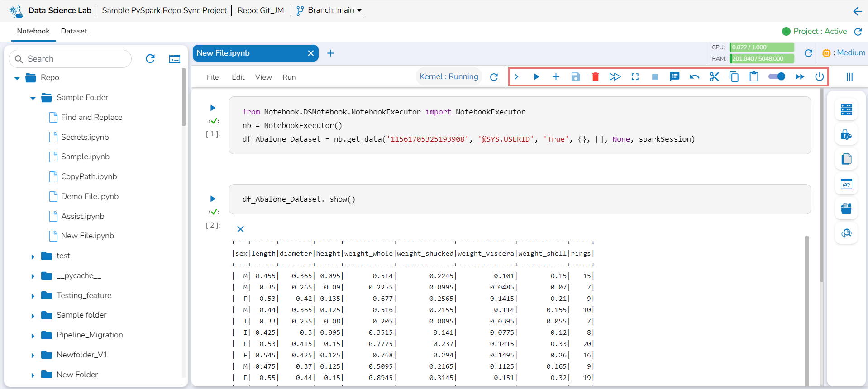Screen dimensions: 868x389
Task: Expand the Pipeline_Migration folder
Action: tap(33, 336)
